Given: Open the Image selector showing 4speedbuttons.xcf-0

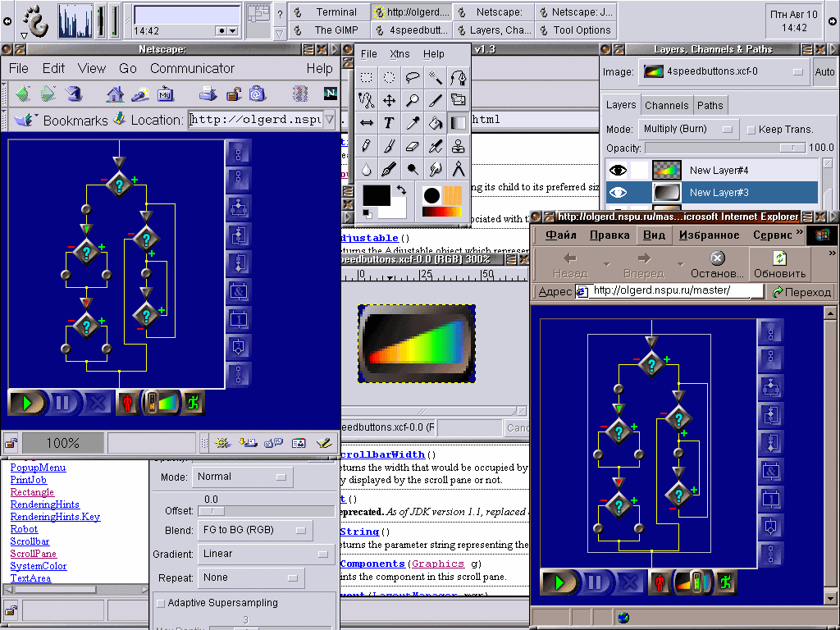Looking at the screenshot, I should point(724,72).
